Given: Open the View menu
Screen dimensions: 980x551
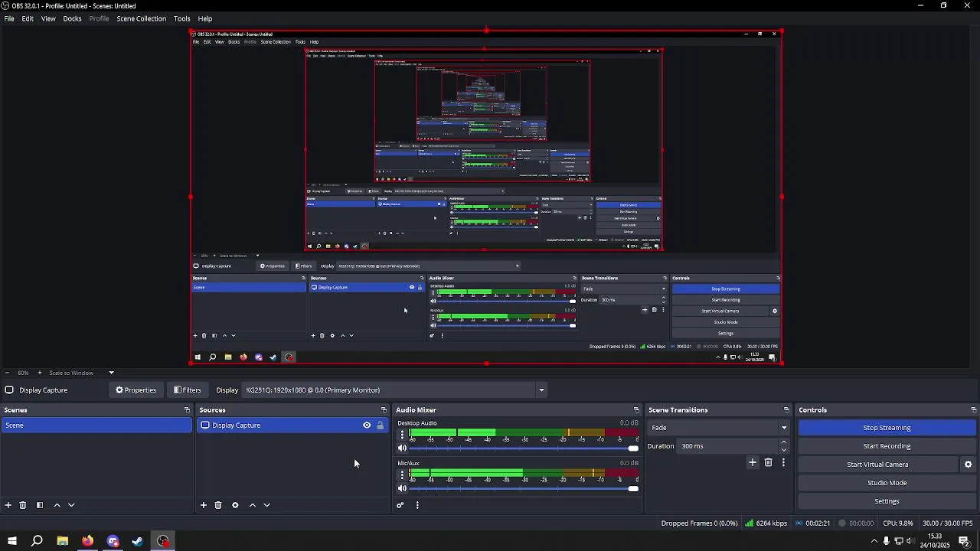Looking at the screenshot, I should point(48,18).
